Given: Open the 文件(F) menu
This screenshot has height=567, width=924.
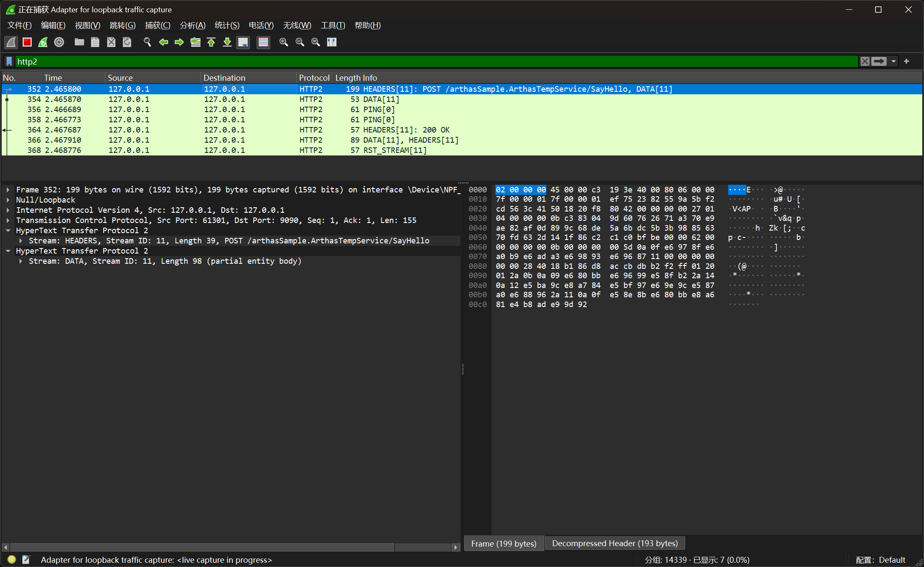Looking at the screenshot, I should pyautogui.click(x=20, y=25).
